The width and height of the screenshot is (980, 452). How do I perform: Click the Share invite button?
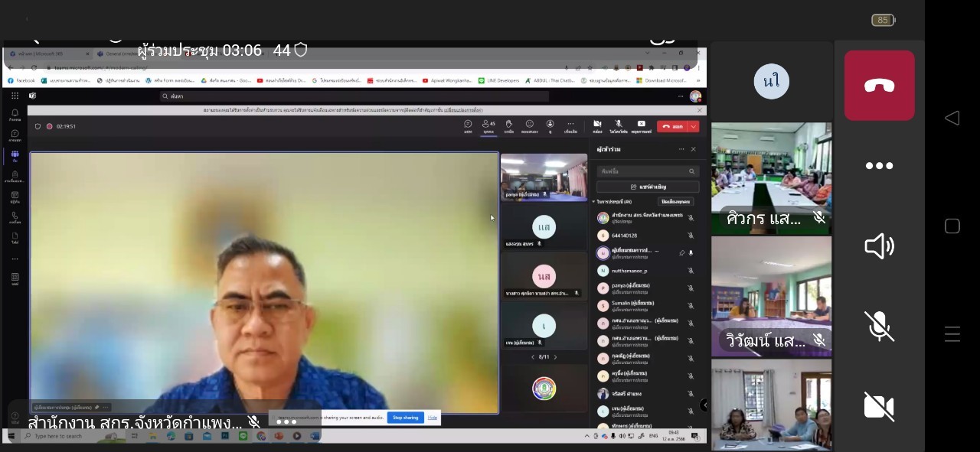(648, 187)
